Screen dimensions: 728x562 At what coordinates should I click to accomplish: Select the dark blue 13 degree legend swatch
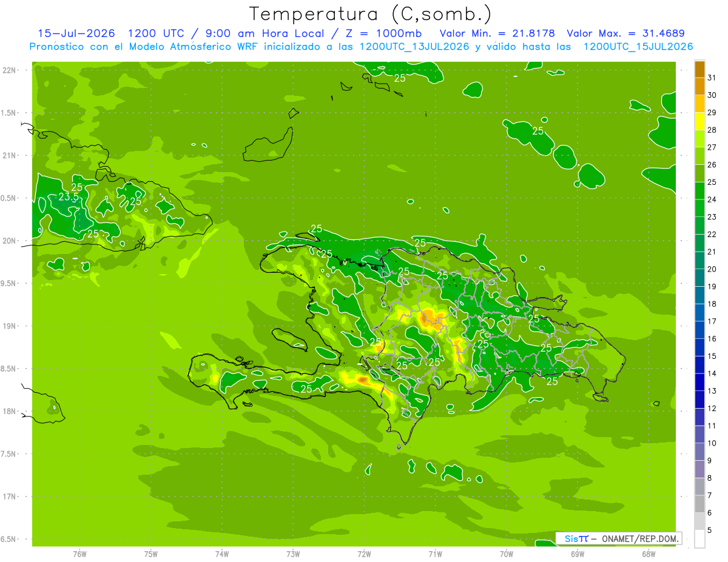pos(699,382)
